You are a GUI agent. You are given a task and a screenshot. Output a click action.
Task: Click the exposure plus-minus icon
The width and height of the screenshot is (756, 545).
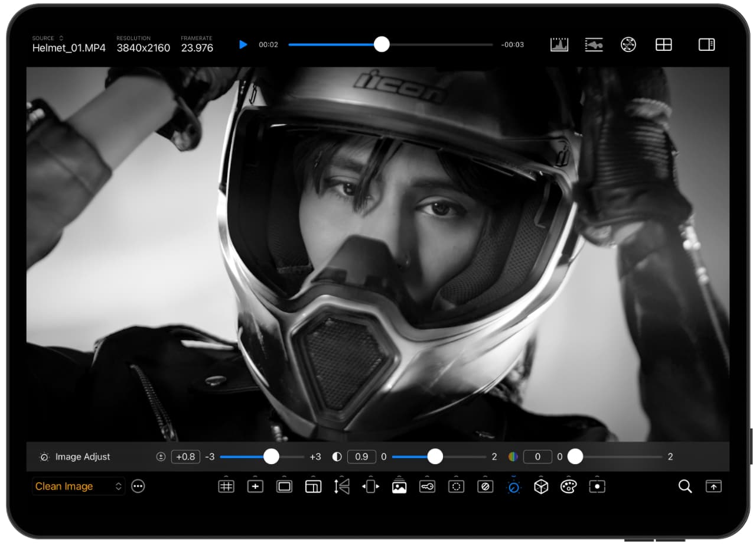(161, 456)
